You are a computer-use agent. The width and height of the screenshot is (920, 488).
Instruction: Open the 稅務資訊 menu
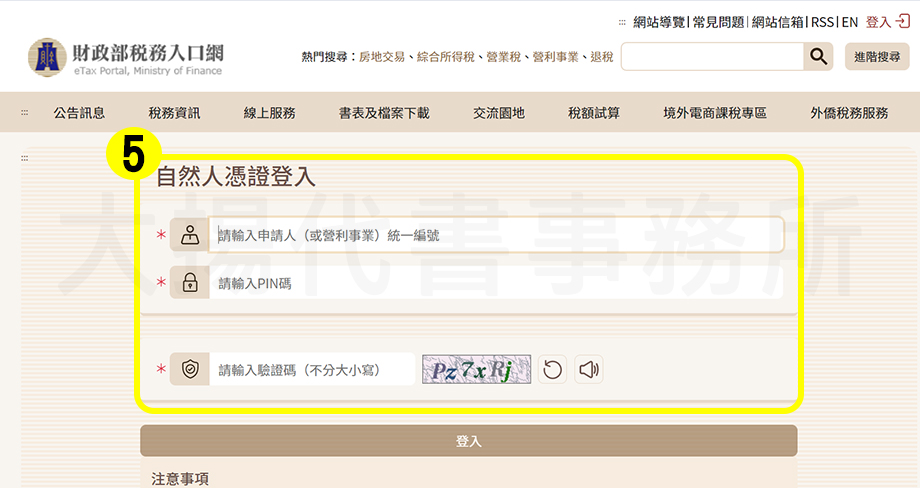174,113
